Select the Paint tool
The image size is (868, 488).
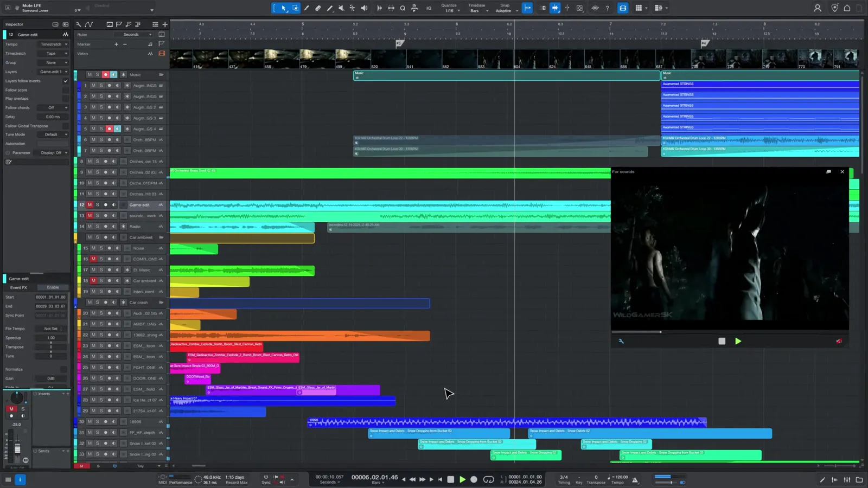[329, 8]
